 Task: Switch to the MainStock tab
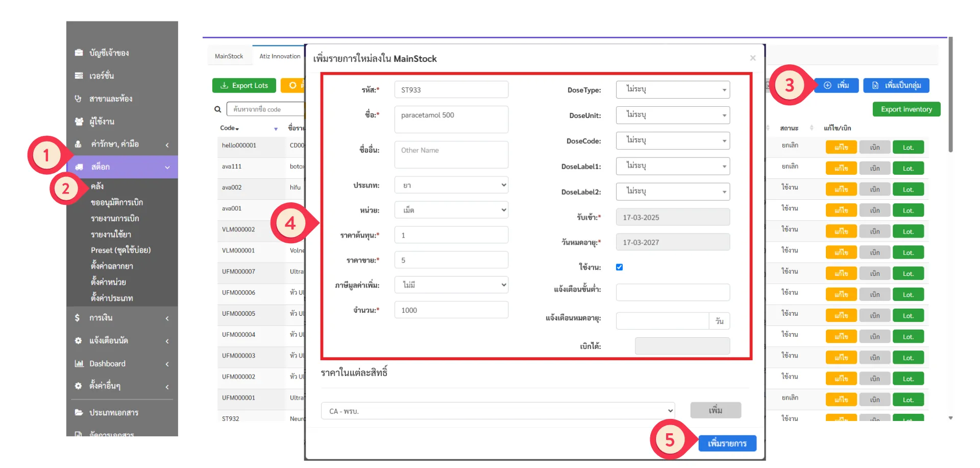pos(229,56)
